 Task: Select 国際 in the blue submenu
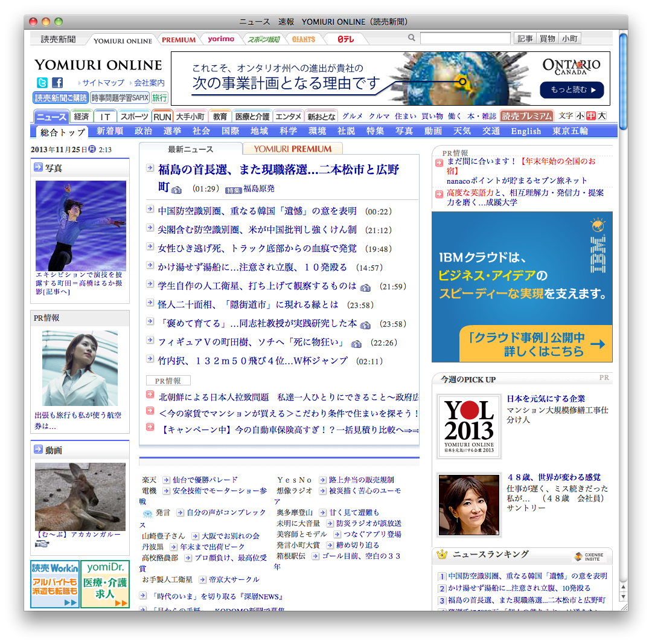(231, 131)
